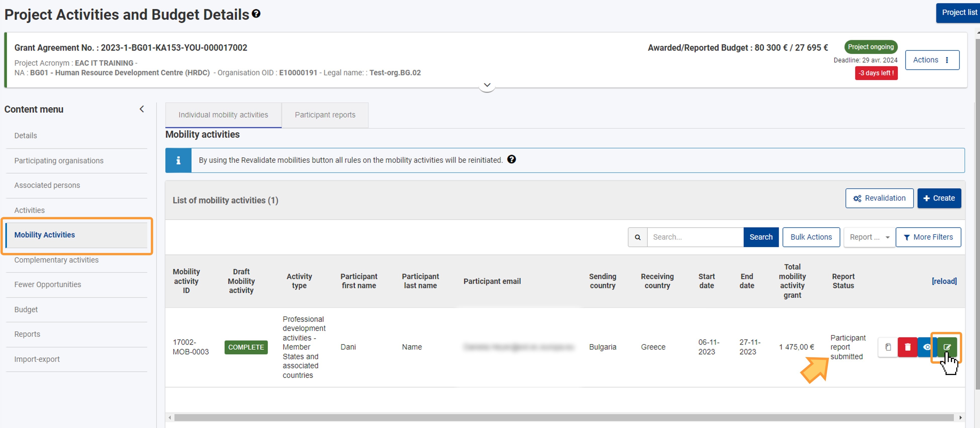Click the help icon beside page title

[256, 14]
